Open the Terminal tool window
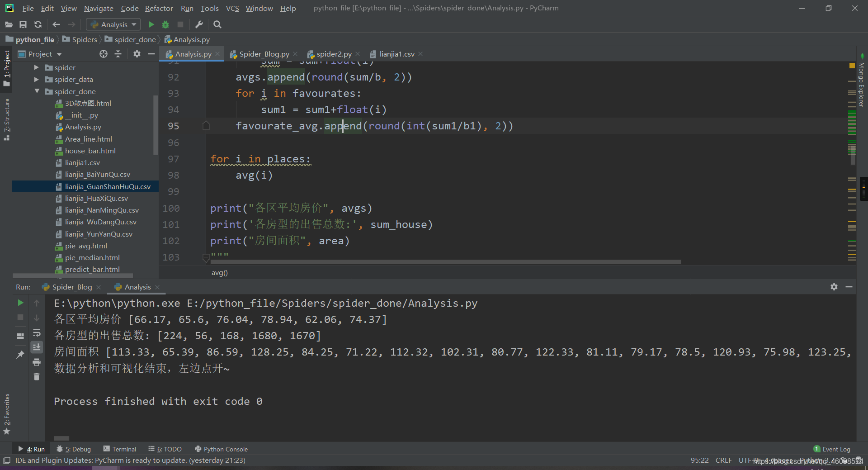 (120, 449)
